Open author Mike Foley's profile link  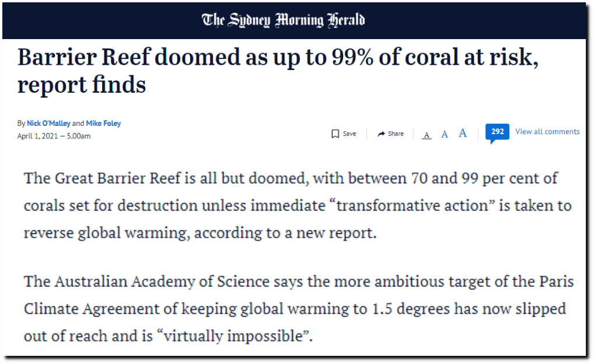(x=103, y=123)
